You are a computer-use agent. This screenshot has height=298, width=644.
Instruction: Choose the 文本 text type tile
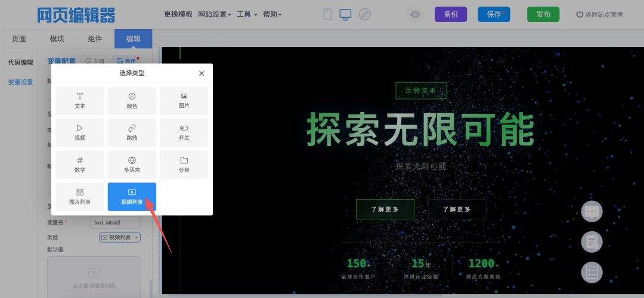pos(80,101)
